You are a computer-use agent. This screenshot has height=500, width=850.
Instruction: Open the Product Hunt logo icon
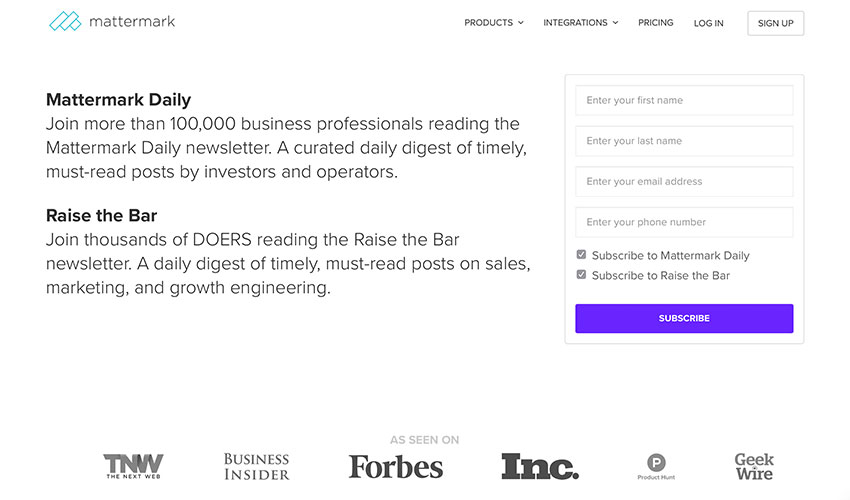[x=656, y=467]
